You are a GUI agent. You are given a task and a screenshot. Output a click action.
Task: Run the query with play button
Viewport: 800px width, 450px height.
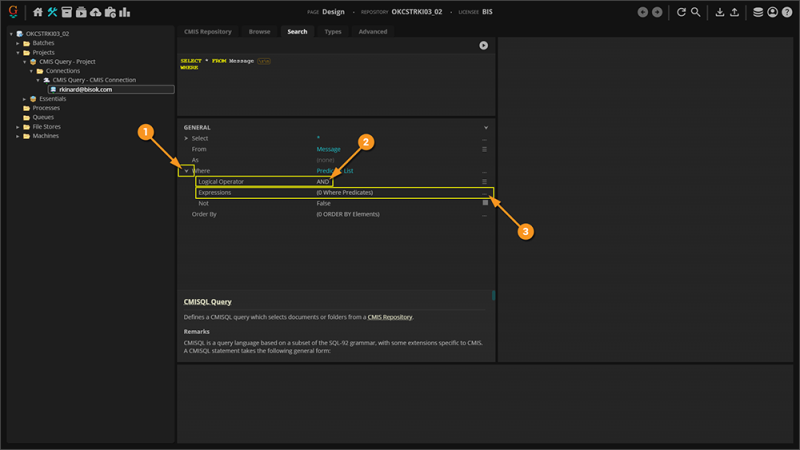point(484,45)
